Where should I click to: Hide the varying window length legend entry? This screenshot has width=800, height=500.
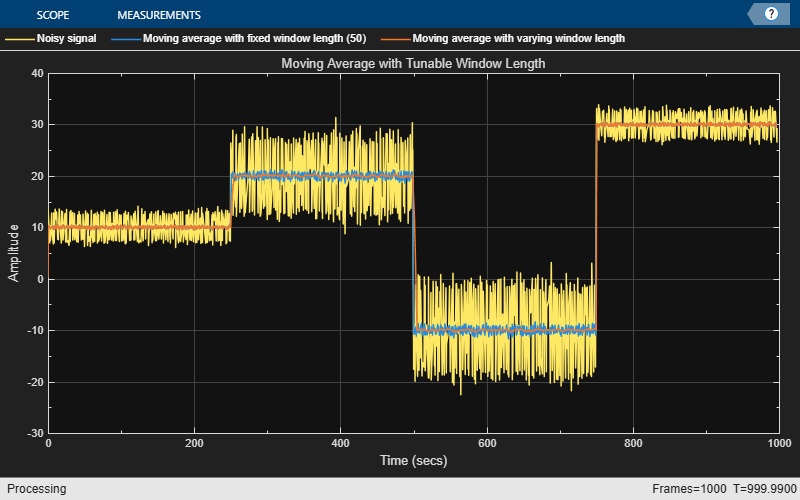coord(518,39)
